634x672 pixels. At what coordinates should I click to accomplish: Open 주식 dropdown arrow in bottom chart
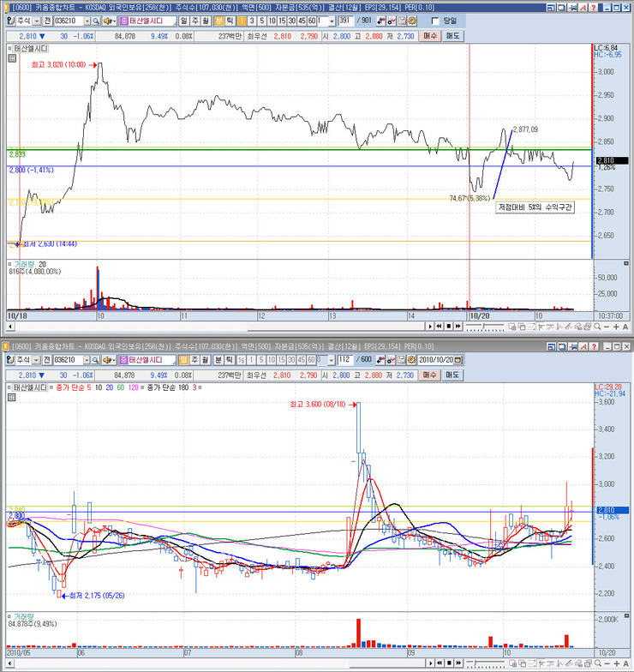[x=37, y=360]
